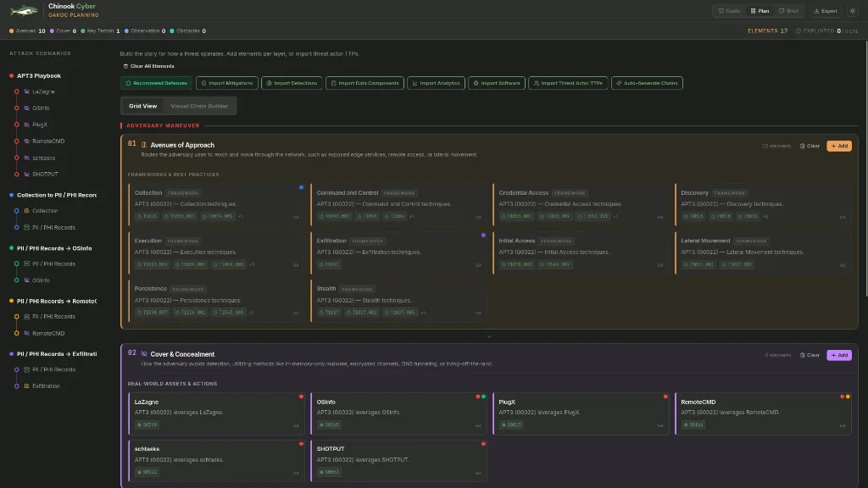This screenshot has height=488, width=868.
Task: Select APT3 Playbook scenario in sidebar
Action: click(x=39, y=75)
